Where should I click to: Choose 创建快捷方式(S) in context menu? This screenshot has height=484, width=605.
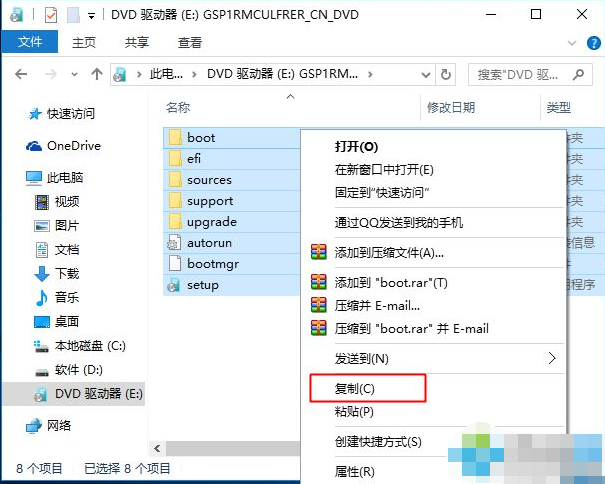click(x=378, y=442)
